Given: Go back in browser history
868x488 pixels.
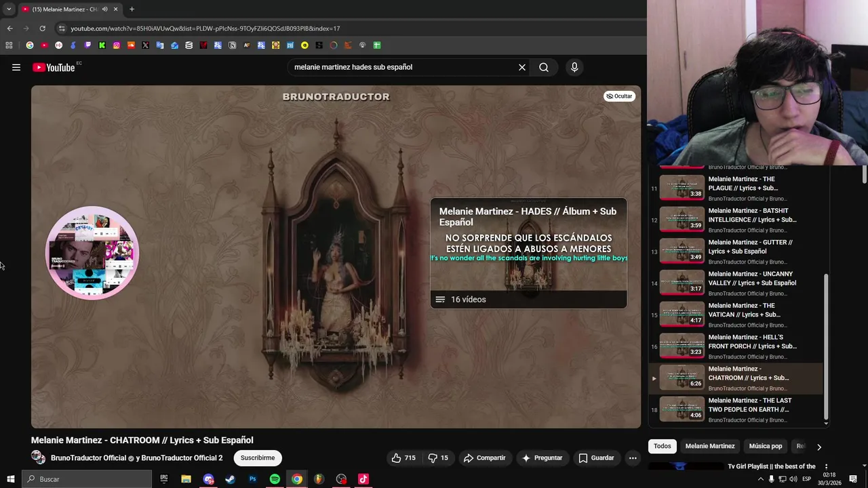Looking at the screenshot, I should coord(9,28).
